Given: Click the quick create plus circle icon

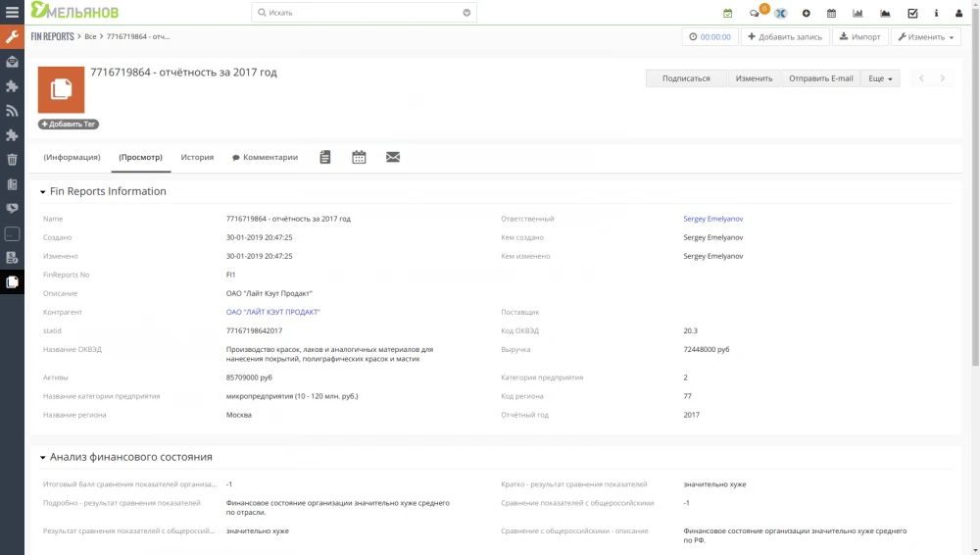Looking at the screenshot, I should pos(806,13).
